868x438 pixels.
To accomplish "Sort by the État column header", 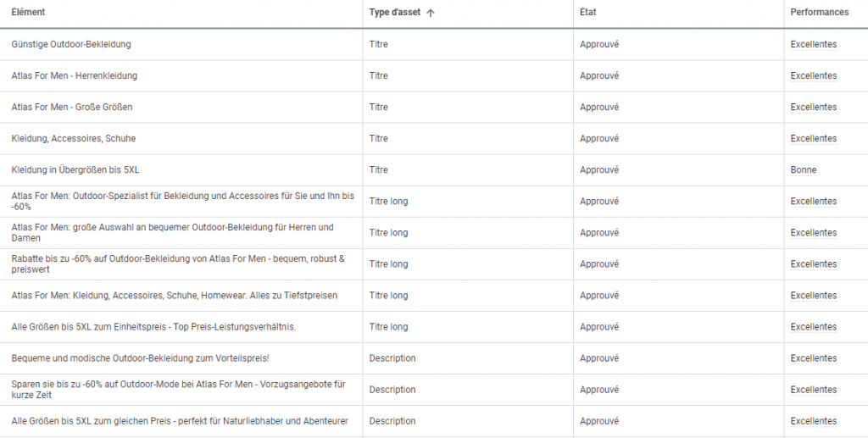I will tap(588, 12).
